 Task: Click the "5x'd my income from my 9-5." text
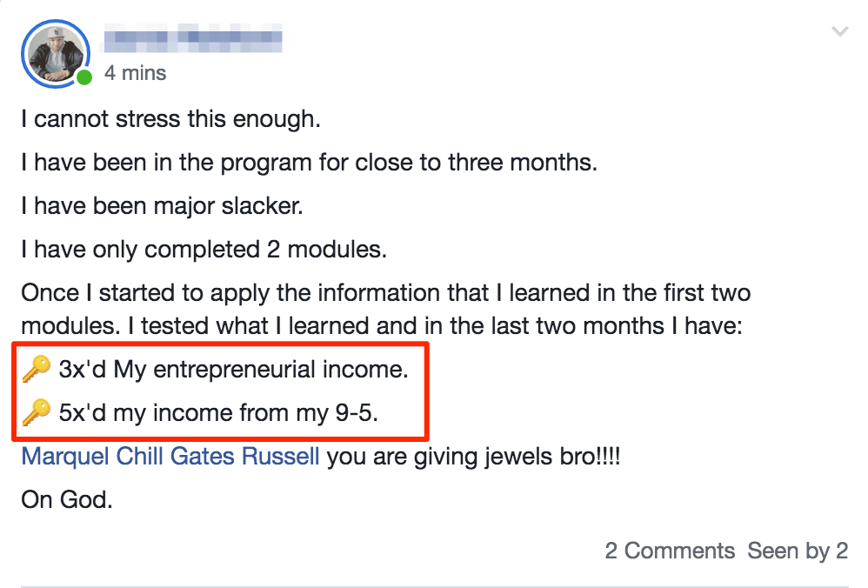[218, 413]
